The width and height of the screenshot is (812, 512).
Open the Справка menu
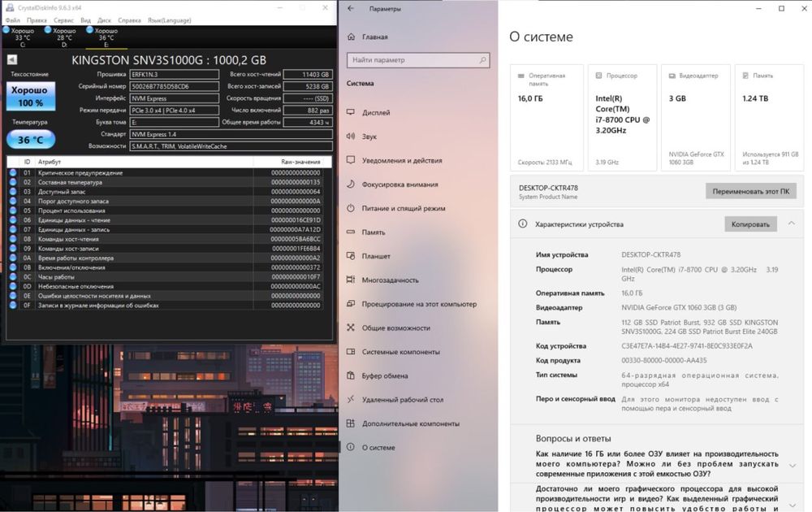coord(129,20)
